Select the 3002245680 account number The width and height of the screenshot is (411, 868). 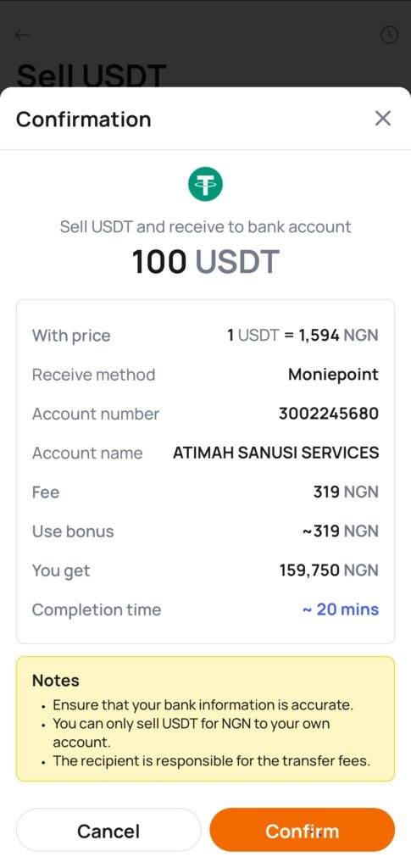pyautogui.click(x=329, y=414)
